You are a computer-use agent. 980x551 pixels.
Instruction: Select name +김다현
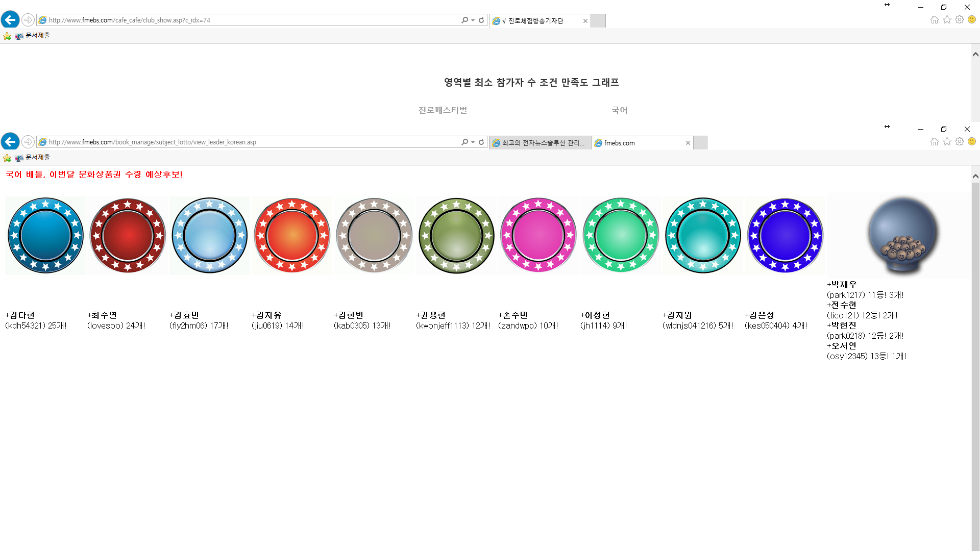click(x=20, y=315)
